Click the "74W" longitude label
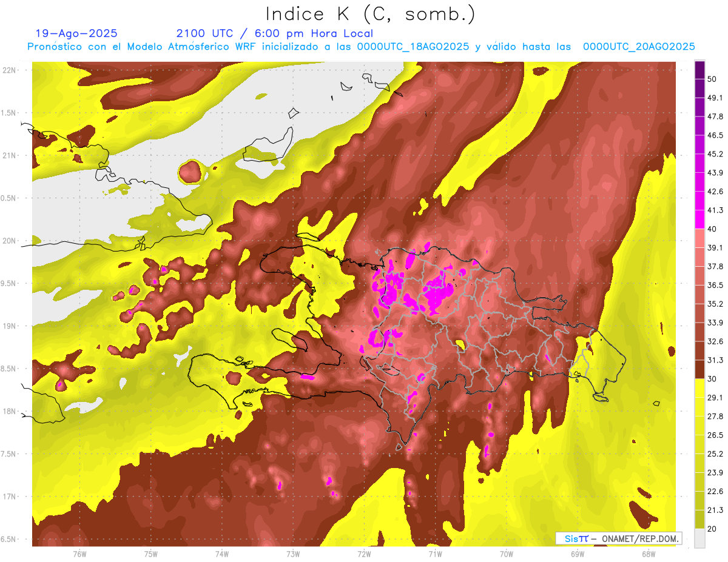 tap(221, 554)
